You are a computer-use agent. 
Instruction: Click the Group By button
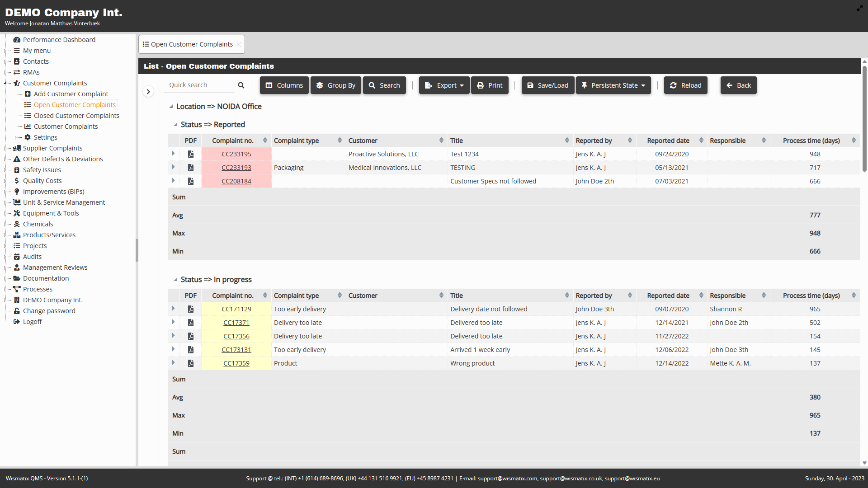pos(336,85)
